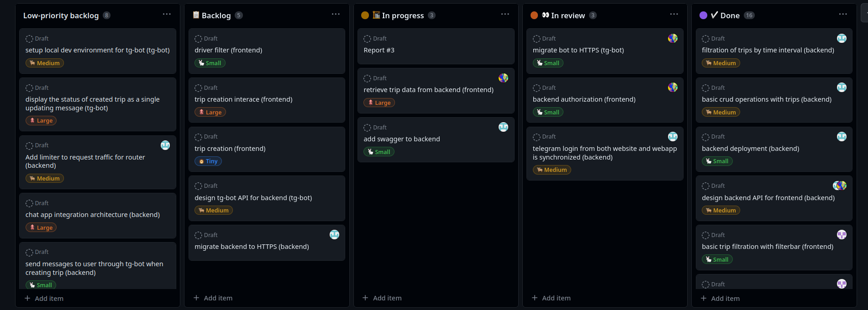Click the Large label on chat app integration card

[x=41, y=227]
